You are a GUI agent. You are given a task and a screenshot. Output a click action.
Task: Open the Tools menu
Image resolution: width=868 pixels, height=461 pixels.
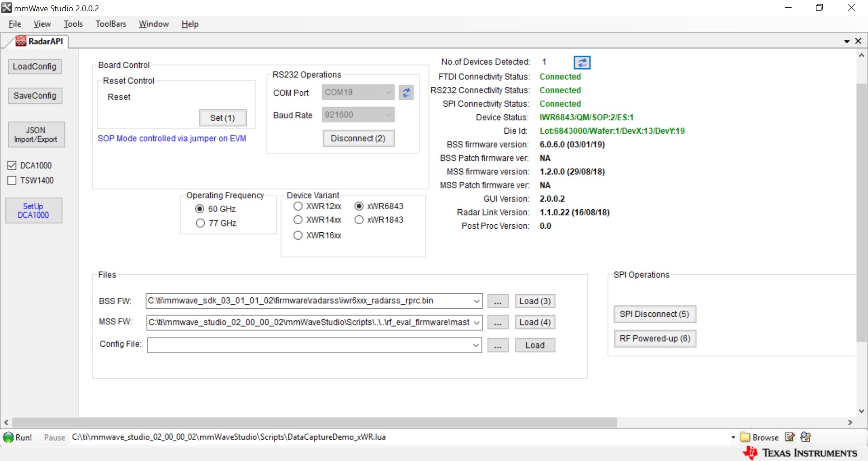click(73, 24)
